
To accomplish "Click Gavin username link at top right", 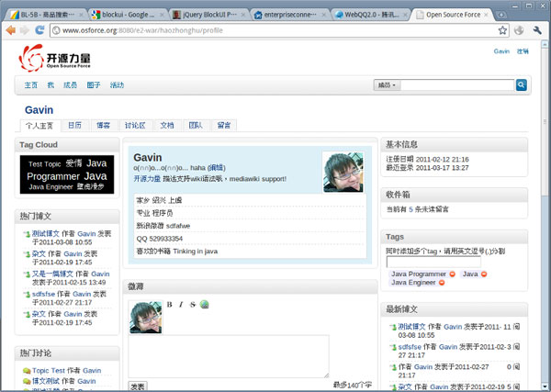I will click(x=501, y=51).
